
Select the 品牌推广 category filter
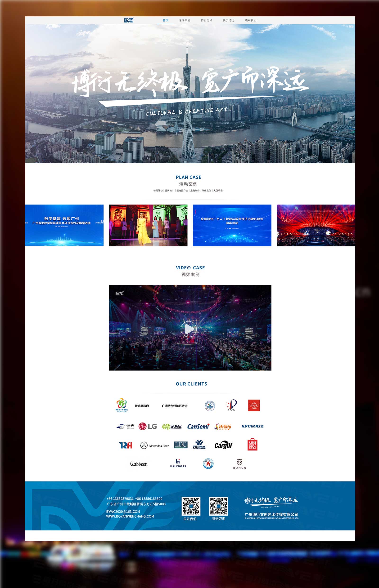(169, 191)
